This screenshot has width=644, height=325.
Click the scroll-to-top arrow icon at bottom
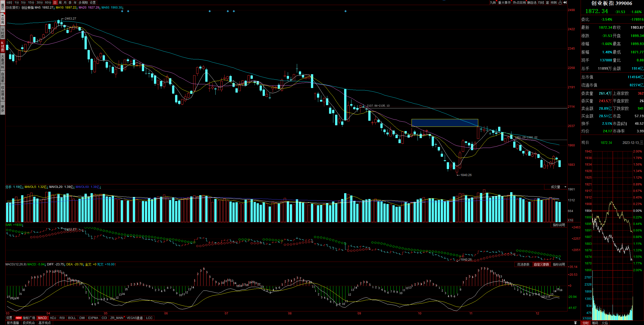coord(575,323)
